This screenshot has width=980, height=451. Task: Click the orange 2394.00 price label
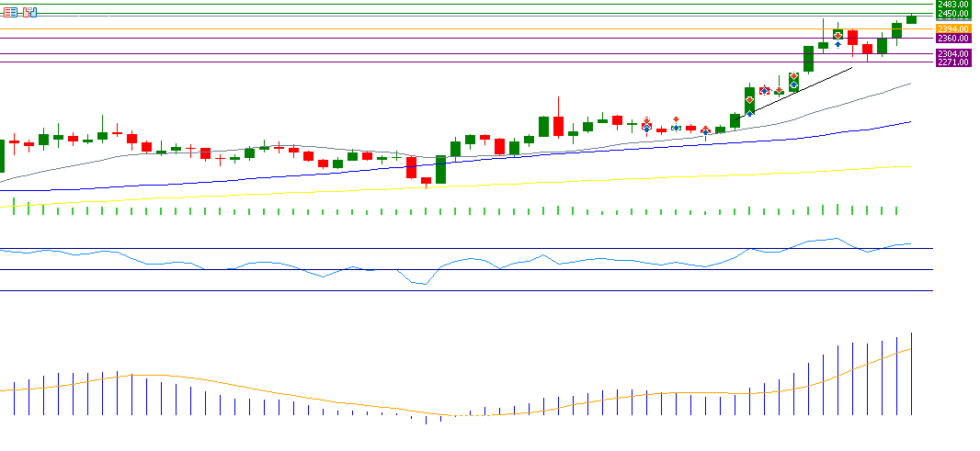point(952,29)
